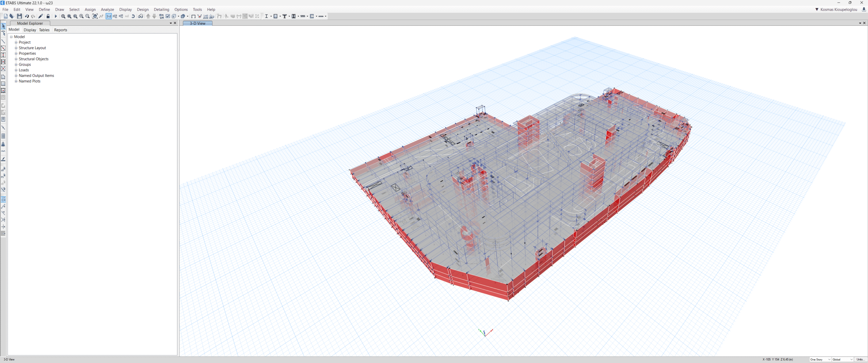Open the File menu

click(5, 9)
